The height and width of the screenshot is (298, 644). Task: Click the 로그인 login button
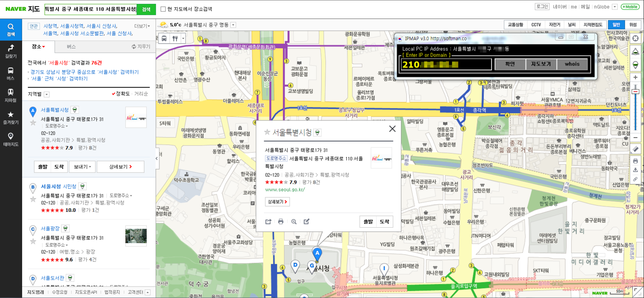click(x=542, y=6)
